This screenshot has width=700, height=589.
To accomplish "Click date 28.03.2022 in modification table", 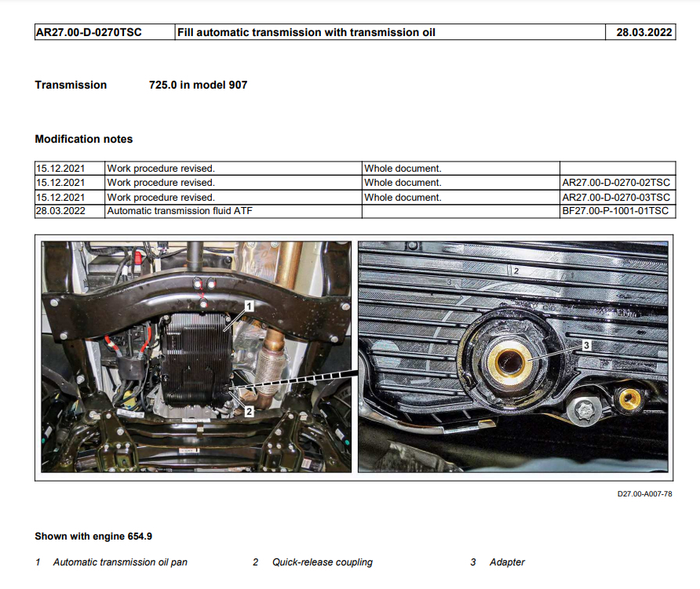I will point(60,211).
